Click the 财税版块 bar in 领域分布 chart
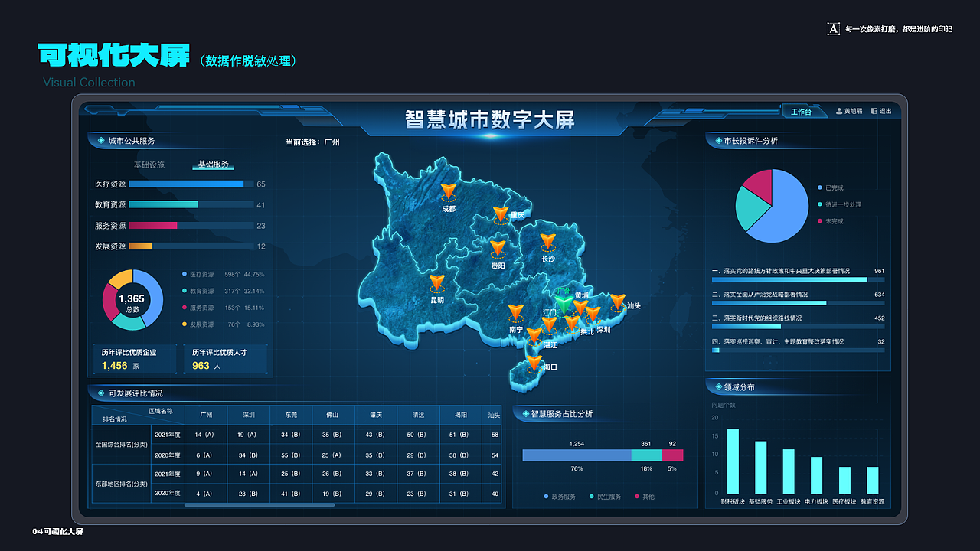Viewport: 980px width, 551px height. (733, 461)
